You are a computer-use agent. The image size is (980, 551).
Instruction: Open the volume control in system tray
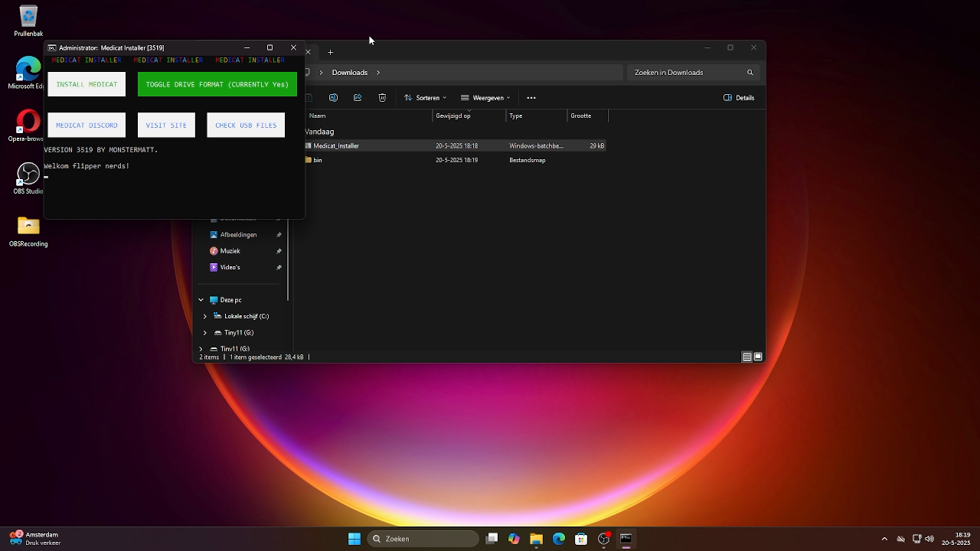[929, 539]
